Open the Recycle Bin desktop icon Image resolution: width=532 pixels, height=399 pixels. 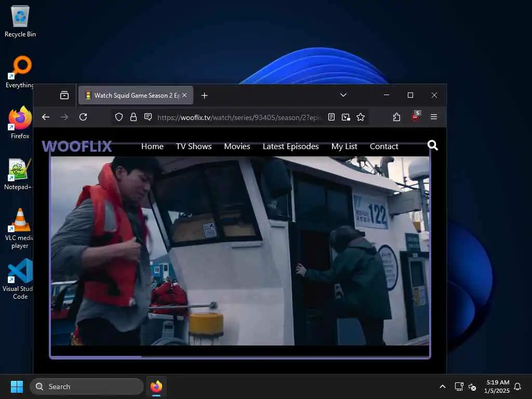tap(20, 22)
